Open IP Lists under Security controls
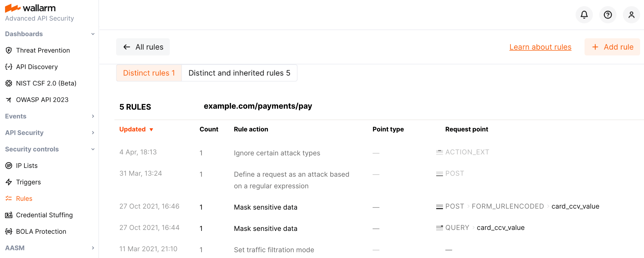 pyautogui.click(x=27, y=166)
